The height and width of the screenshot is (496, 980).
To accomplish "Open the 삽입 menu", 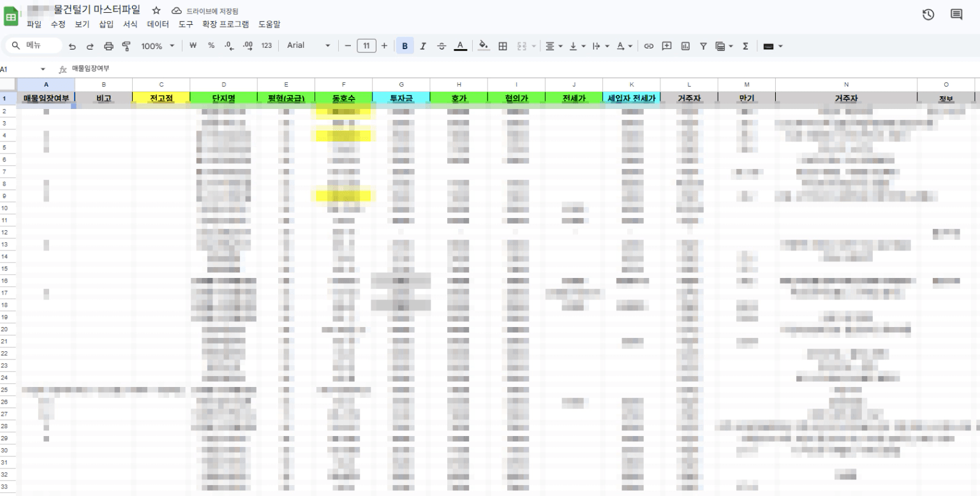I will pos(106,24).
